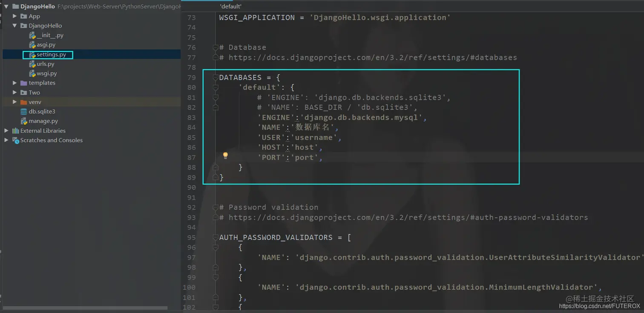644x313 pixels.
Task: Click the Scratches and Consoles icon
Action: coord(16,140)
